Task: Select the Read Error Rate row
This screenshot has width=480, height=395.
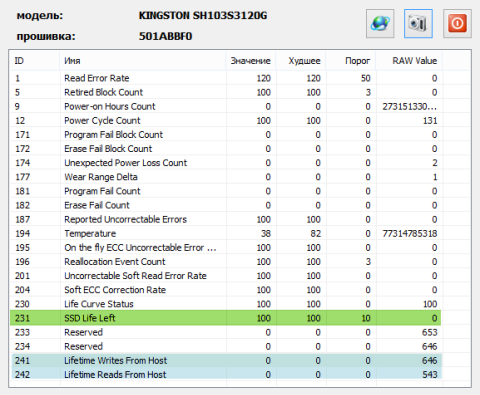Action: point(226,78)
